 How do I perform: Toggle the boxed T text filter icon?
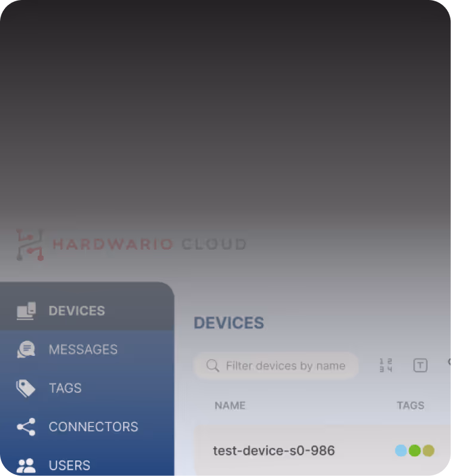421,365
